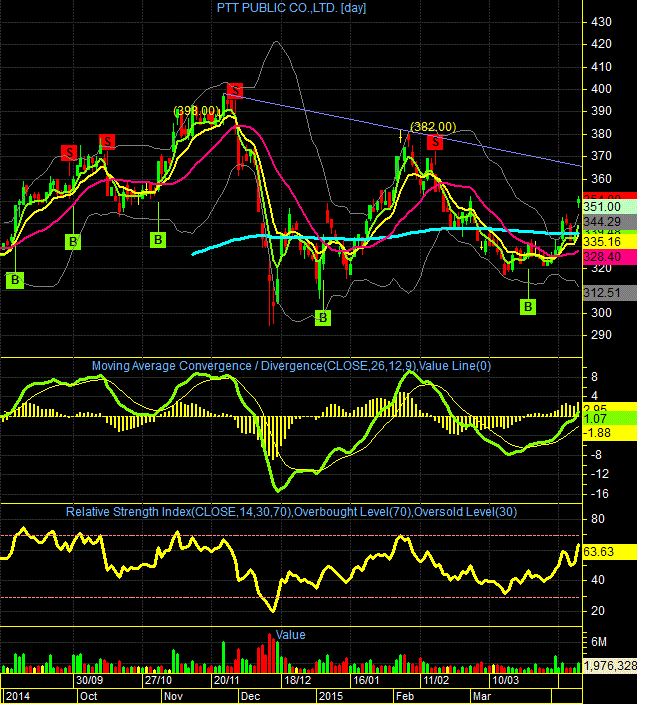Click the 351.00 last price tag
This screenshot has height=704, width=647.
coord(609,207)
